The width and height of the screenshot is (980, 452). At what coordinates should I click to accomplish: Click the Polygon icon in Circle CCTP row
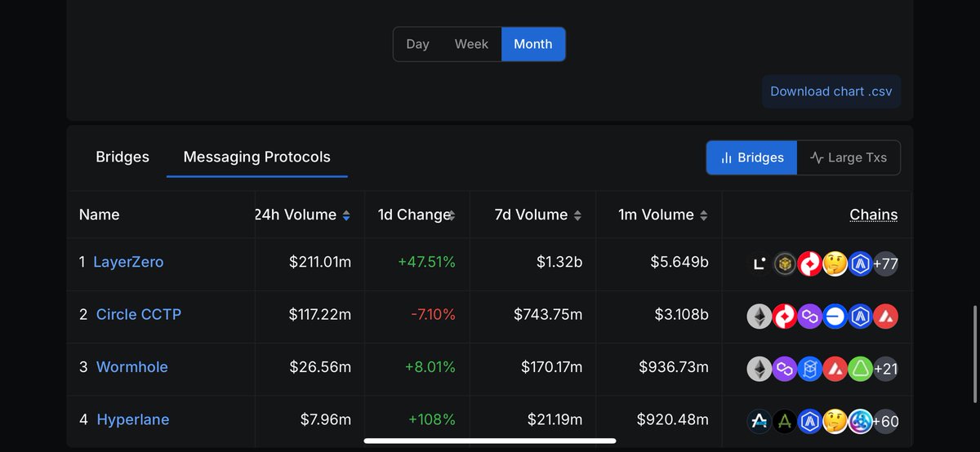[810, 316]
